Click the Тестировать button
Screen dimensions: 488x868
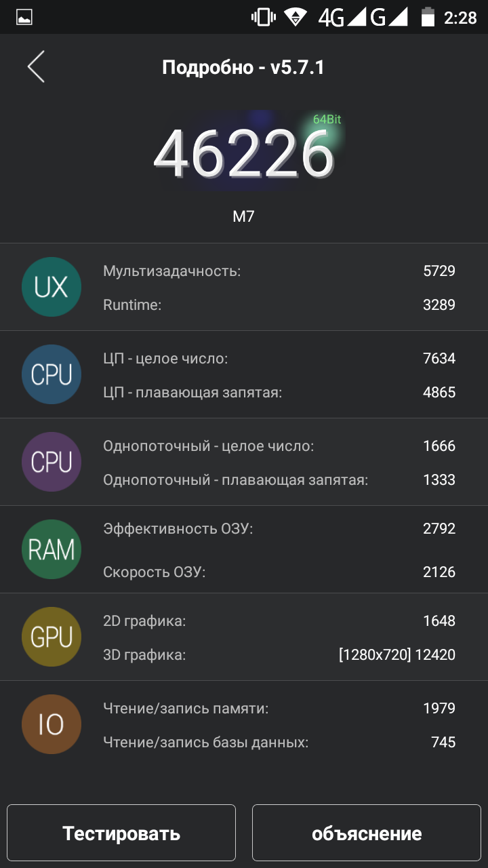pyautogui.click(x=121, y=833)
